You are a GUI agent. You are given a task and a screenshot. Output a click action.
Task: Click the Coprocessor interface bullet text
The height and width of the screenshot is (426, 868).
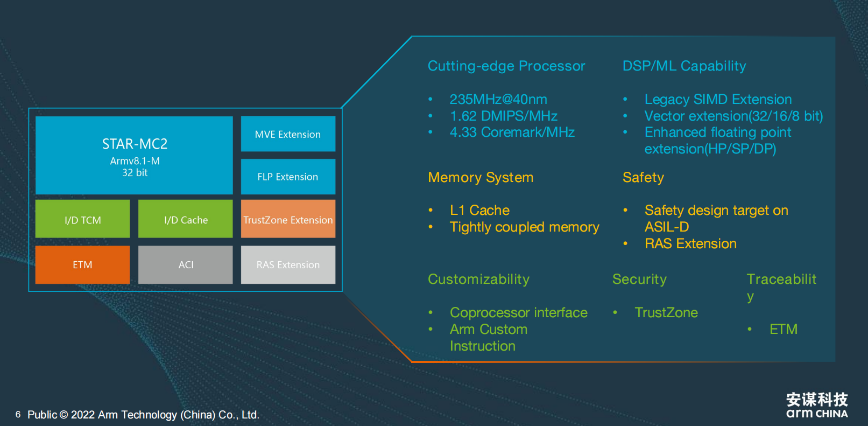click(518, 312)
